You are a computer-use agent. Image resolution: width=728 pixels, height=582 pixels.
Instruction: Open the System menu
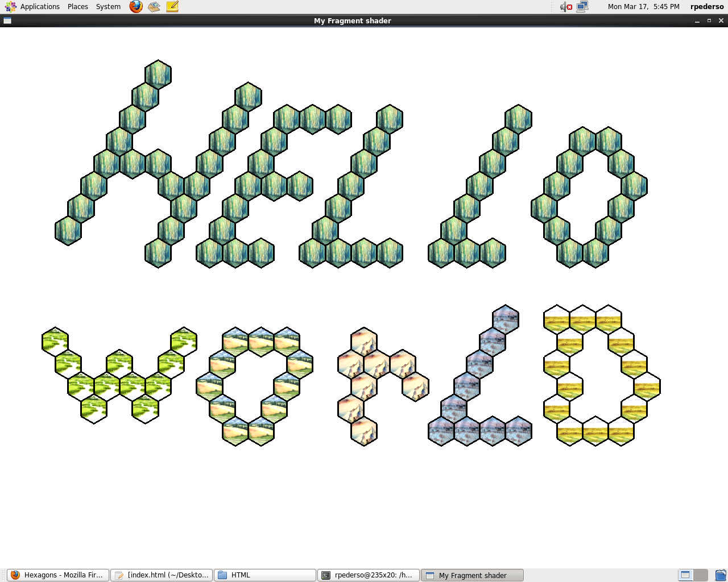pos(108,7)
